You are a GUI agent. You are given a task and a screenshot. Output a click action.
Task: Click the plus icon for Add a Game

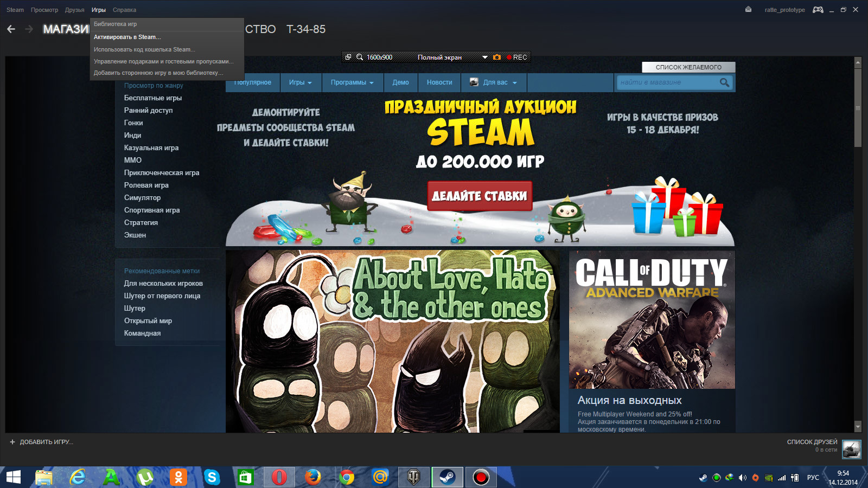click(x=12, y=442)
